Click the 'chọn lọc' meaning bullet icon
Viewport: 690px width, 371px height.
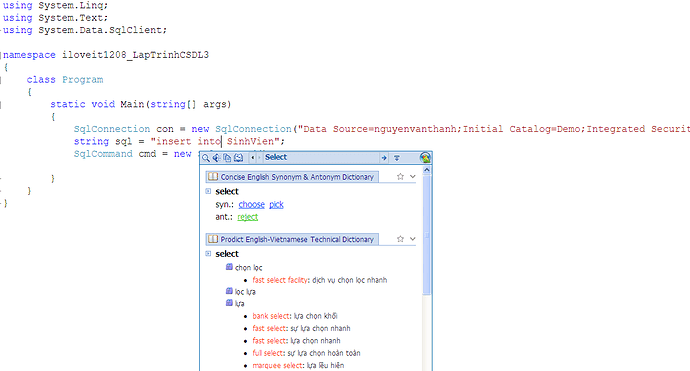pyautogui.click(x=229, y=267)
